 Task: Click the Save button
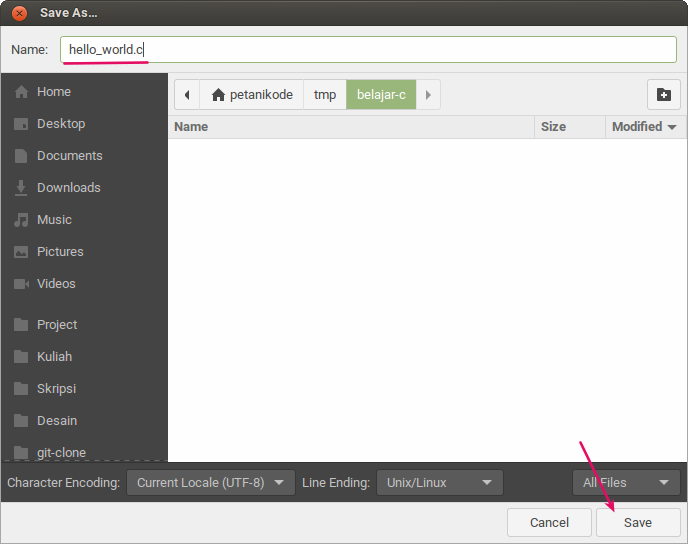point(638,523)
